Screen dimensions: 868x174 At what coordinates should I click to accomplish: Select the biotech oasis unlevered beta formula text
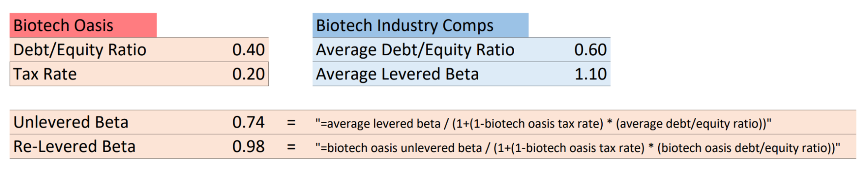[578, 148]
